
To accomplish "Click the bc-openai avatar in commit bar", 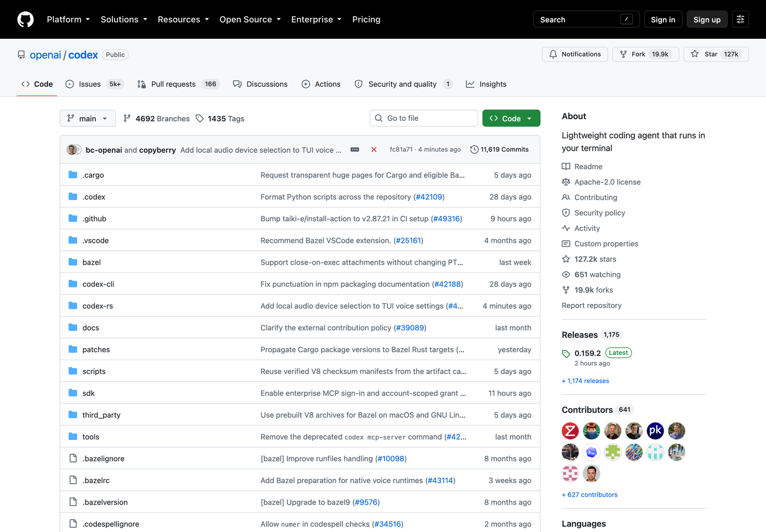I will (x=72, y=150).
